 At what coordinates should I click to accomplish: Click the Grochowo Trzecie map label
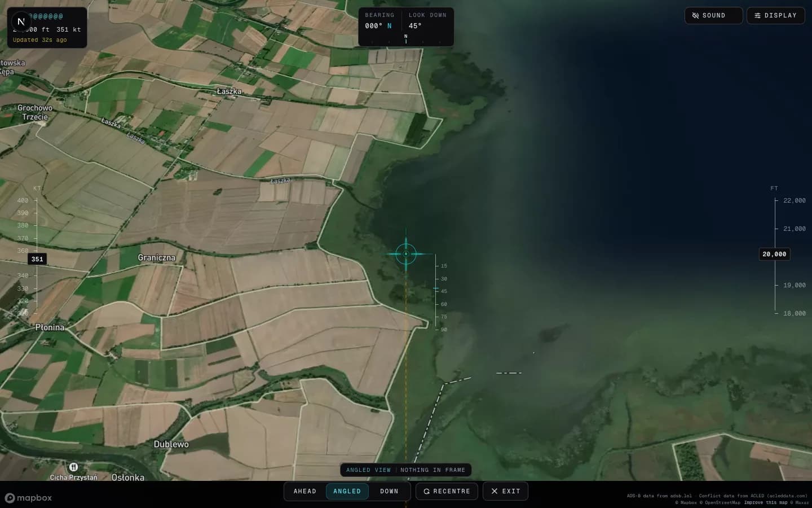click(x=35, y=112)
